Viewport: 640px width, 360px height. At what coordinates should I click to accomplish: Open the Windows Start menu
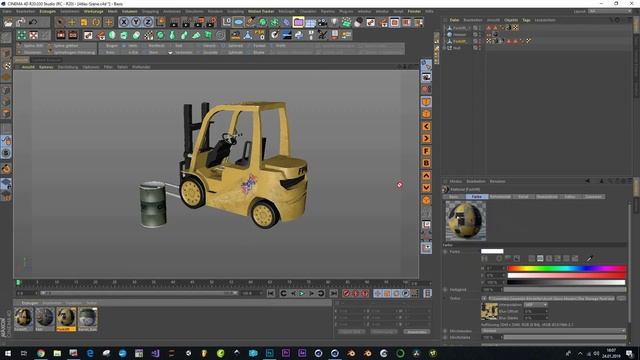pyautogui.click(x=8, y=353)
